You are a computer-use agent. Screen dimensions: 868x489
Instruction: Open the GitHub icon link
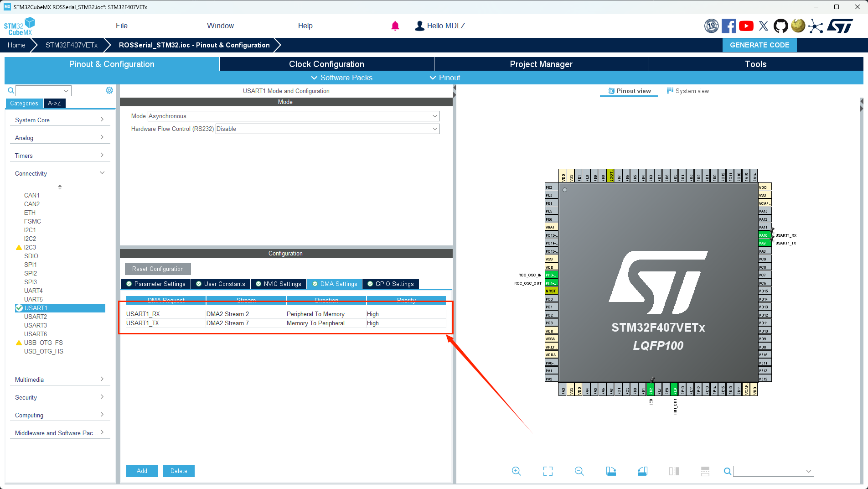tap(781, 26)
